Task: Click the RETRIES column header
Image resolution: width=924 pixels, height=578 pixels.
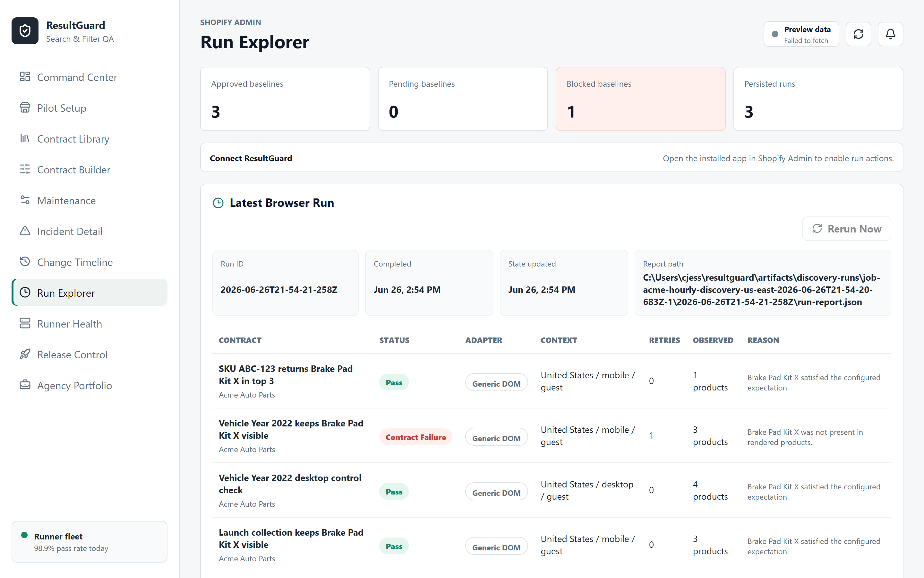Action: pos(664,340)
